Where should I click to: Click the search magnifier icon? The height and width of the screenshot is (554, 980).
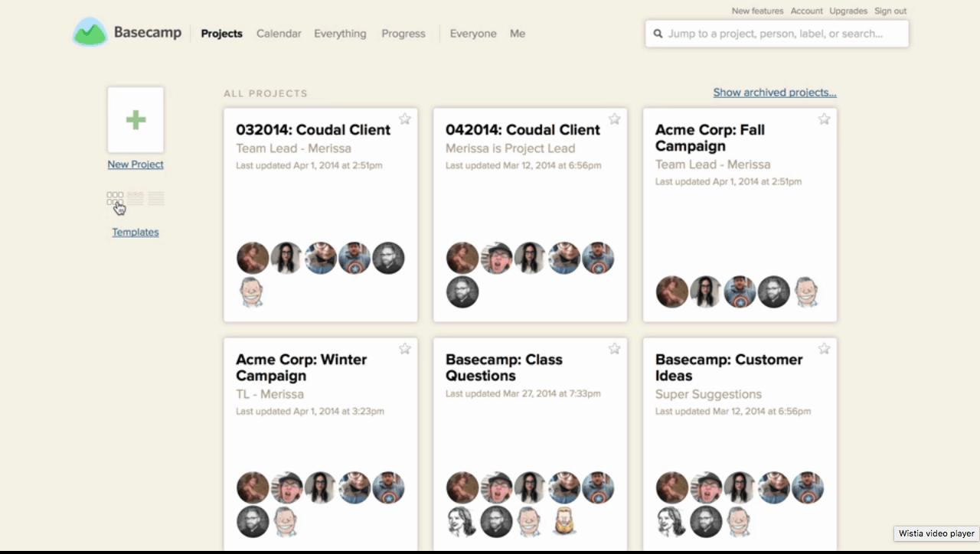coord(658,34)
